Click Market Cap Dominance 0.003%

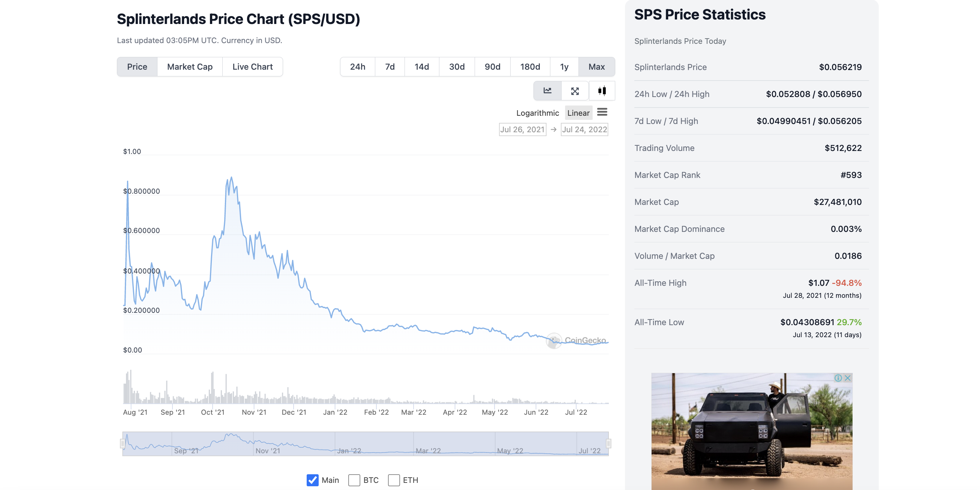click(846, 229)
